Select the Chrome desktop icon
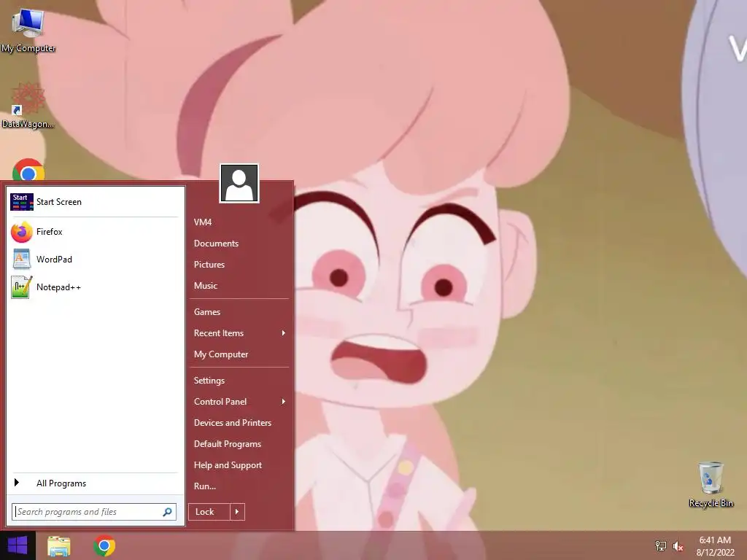This screenshot has width=747, height=560. pyautogui.click(x=28, y=170)
